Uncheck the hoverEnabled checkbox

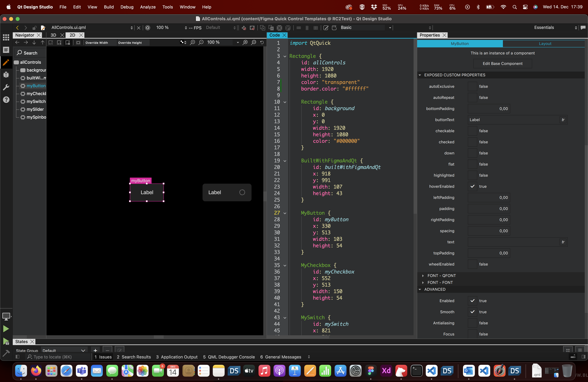472,187
